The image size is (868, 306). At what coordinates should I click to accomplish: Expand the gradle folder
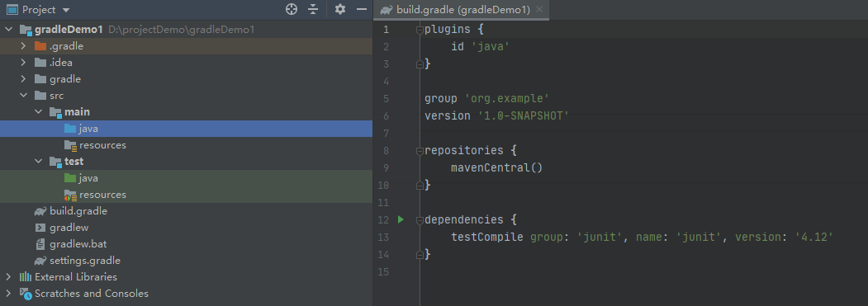pyautogui.click(x=23, y=79)
